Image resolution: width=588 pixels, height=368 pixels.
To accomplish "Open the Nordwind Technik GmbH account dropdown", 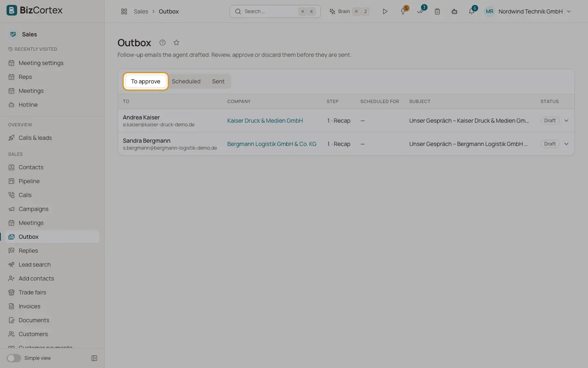I will 535,11.
